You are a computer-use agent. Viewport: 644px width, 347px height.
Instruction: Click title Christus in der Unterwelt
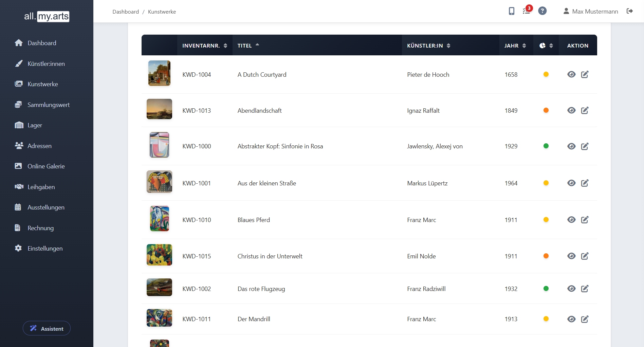(x=270, y=256)
